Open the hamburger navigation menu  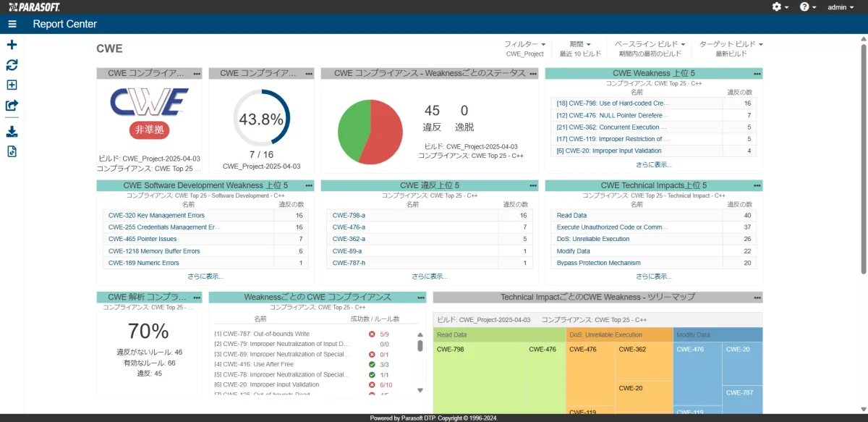(x=12, y=24)
